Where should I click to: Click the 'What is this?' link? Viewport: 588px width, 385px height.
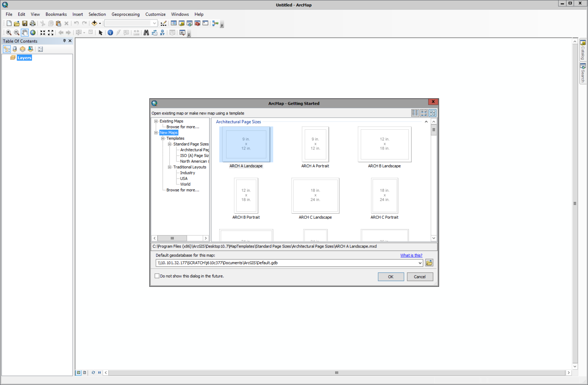click(x=411, y=255)
